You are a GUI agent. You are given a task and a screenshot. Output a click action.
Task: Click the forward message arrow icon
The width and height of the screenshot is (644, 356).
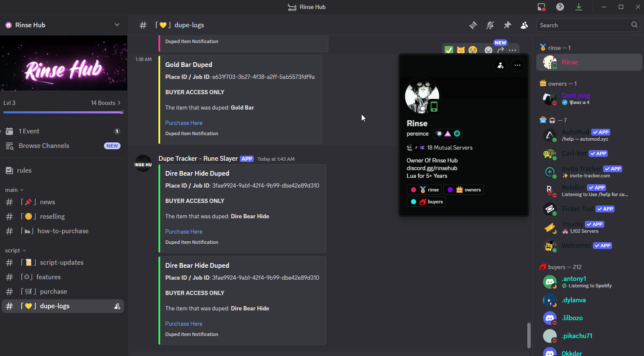(x=500, y=50)
